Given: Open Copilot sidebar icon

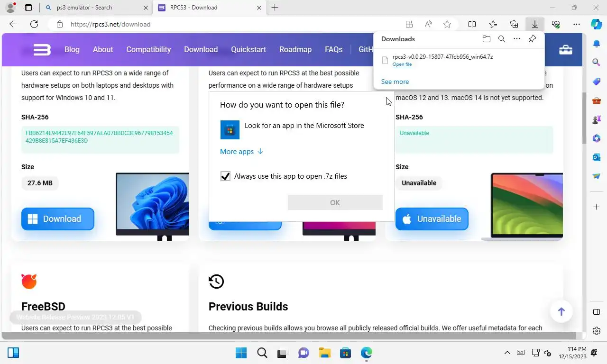Looking at the screenshot, I should click(597, 24).
